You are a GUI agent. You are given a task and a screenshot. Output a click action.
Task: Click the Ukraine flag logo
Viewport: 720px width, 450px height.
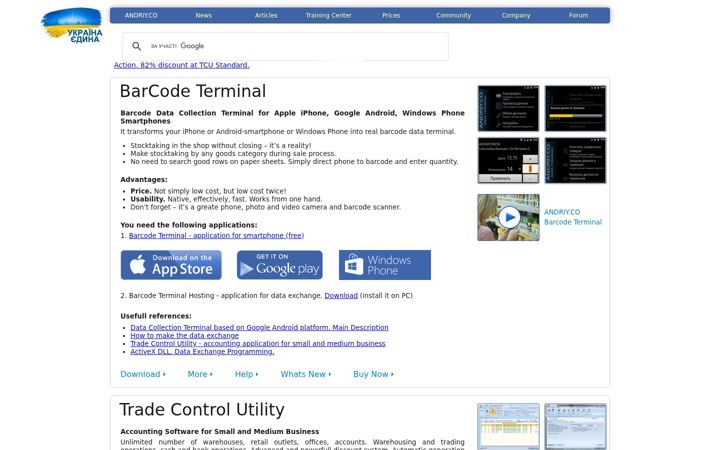coord(72,25)
